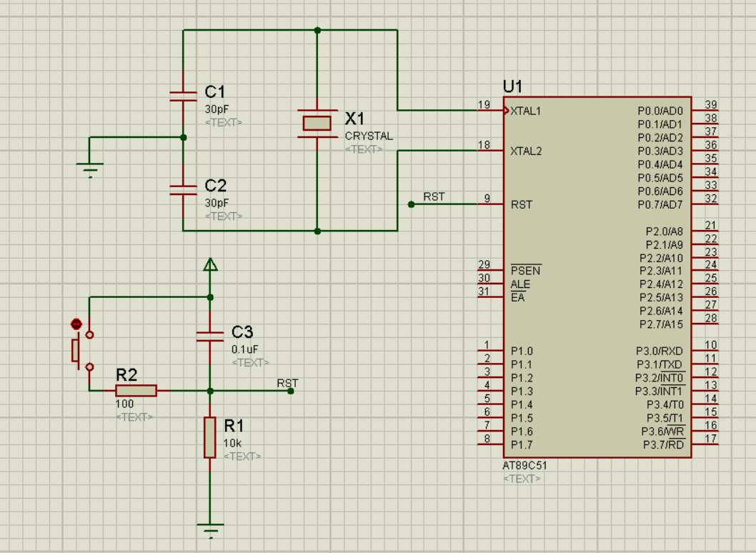Click the XTAL2 pin label
Viewport: 756px width, 553px height.
[526, 151]
